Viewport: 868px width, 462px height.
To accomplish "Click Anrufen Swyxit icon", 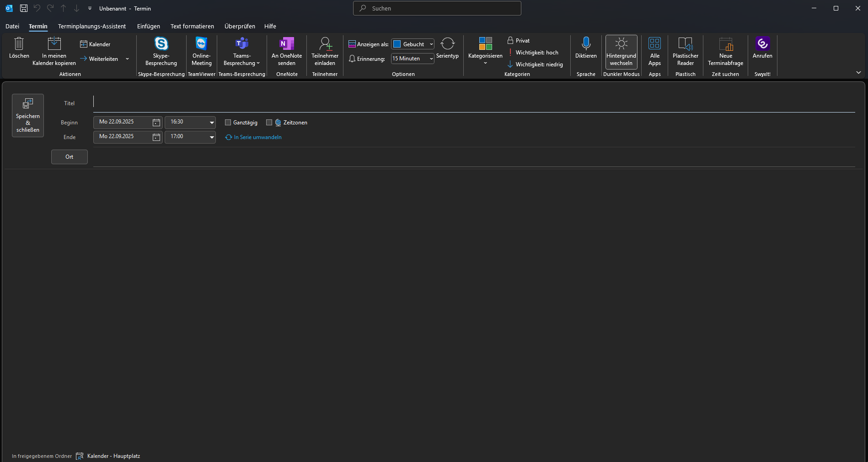I will (762, 44).
